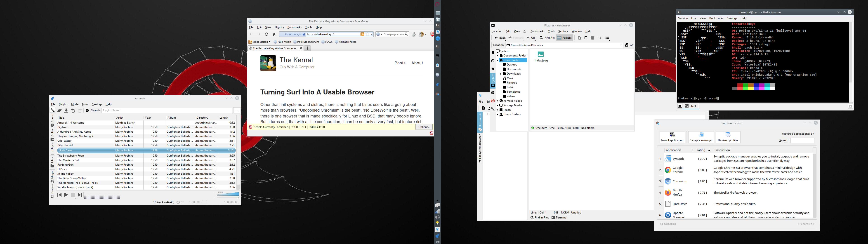This screenshot has height=244, width=868.
Task: Expand Storage Media tree node
Action: tap(497, 106)
